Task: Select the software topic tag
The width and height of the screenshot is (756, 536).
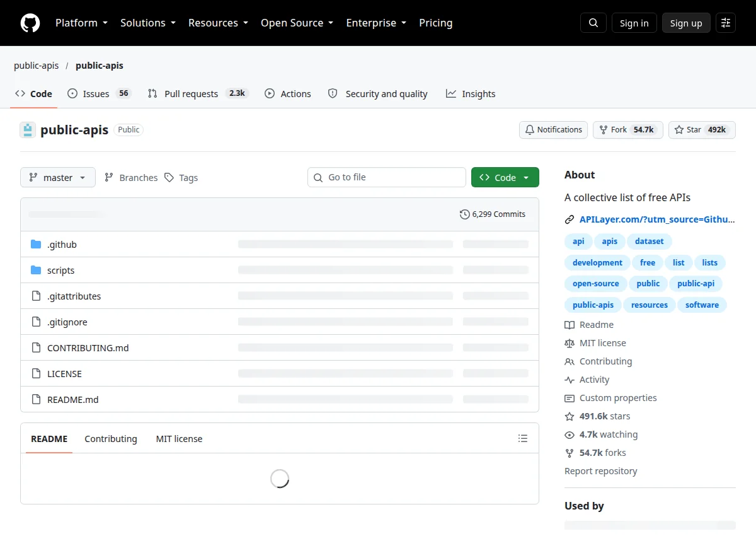Action: 702,305
